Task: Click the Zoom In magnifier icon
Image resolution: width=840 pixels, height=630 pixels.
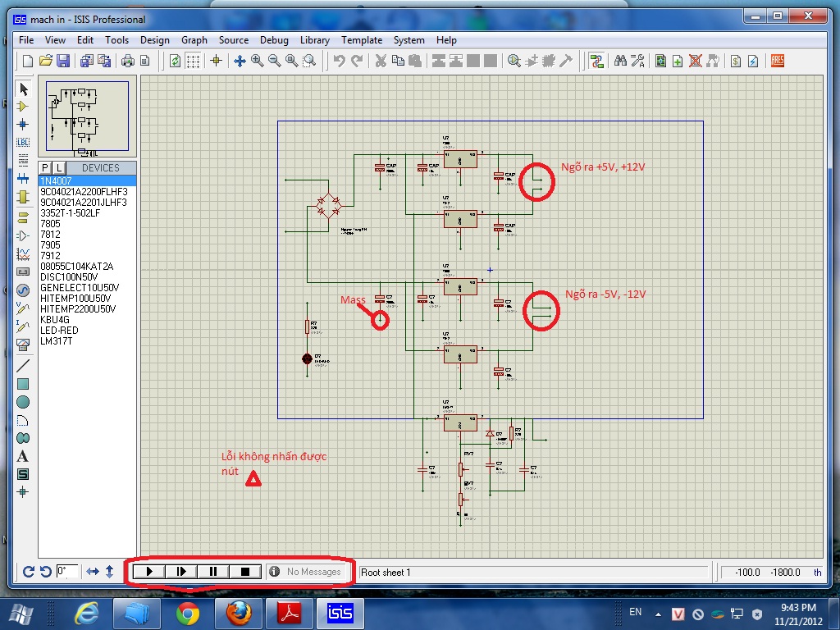Action: point(258,61)
